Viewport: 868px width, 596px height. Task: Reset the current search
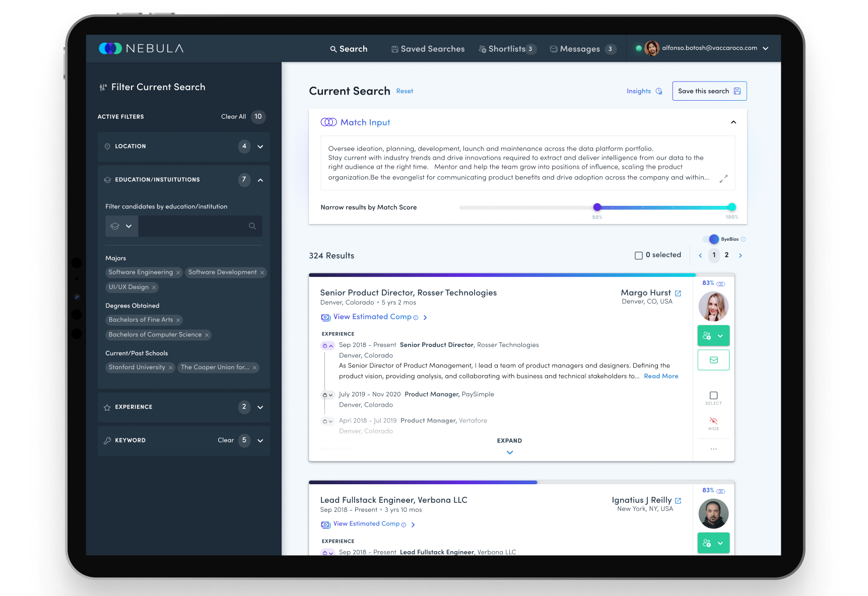(405, 91)
